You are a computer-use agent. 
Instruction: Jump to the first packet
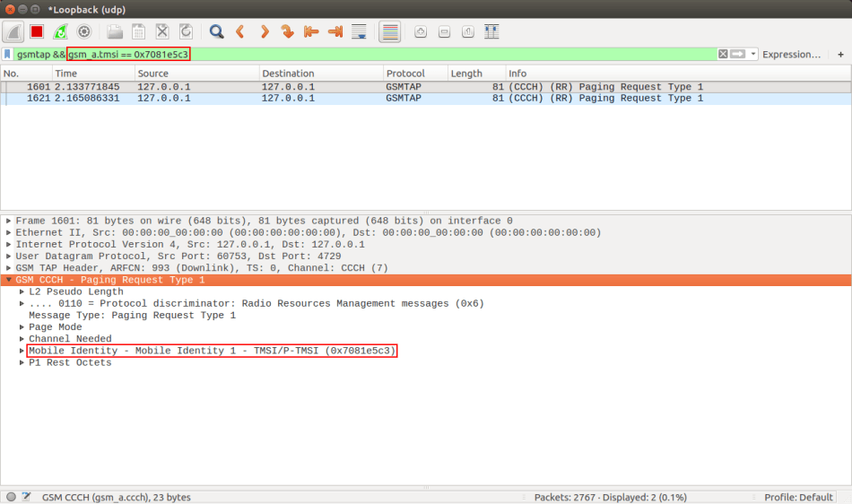(x=311, y=31)
